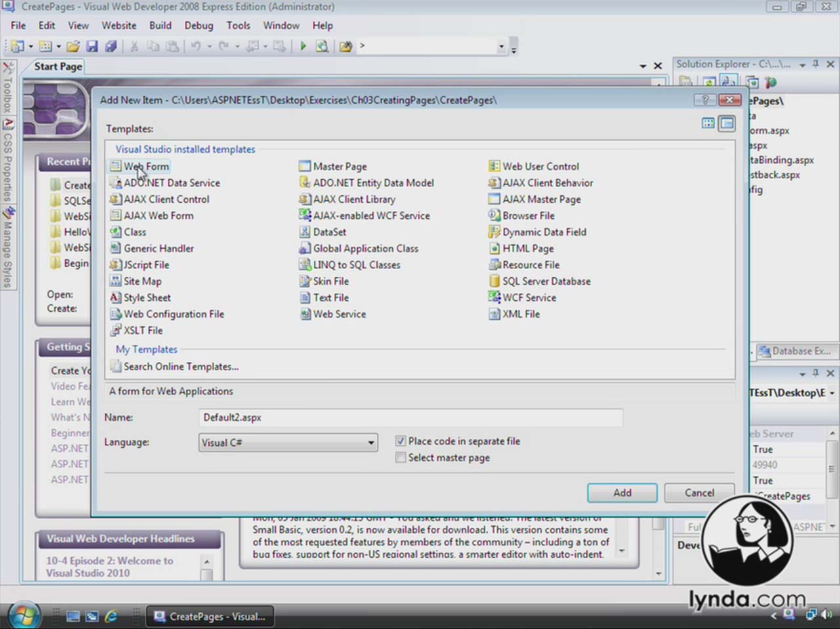Pick the AJAX-enabled WCF Service template
This screenshot has height=629, width=840.
pos(365,216)
